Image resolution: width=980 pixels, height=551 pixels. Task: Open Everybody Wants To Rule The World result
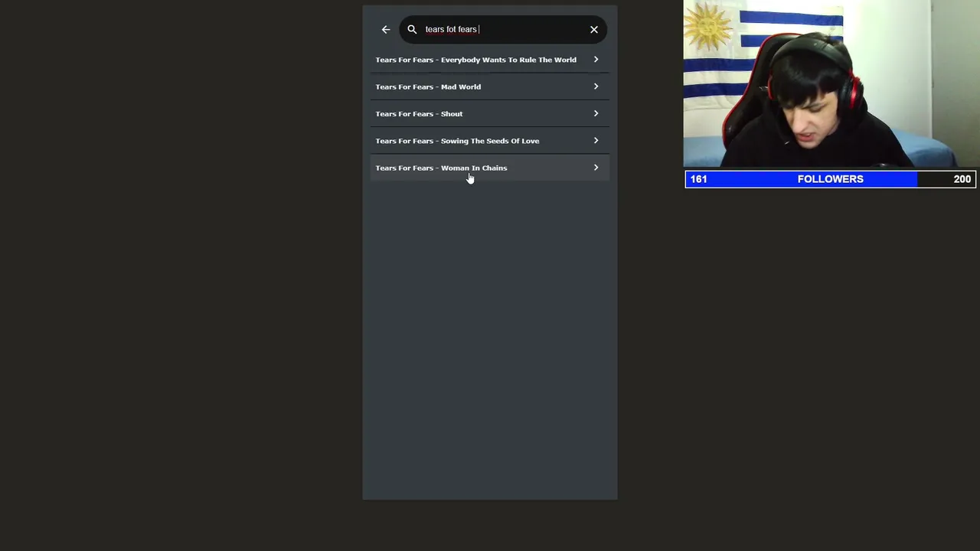tap(489, 60)
